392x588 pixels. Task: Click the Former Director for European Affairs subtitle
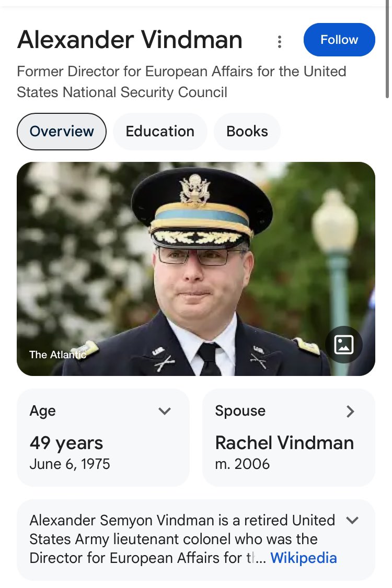pyautogui.click(x=181, y=82)
